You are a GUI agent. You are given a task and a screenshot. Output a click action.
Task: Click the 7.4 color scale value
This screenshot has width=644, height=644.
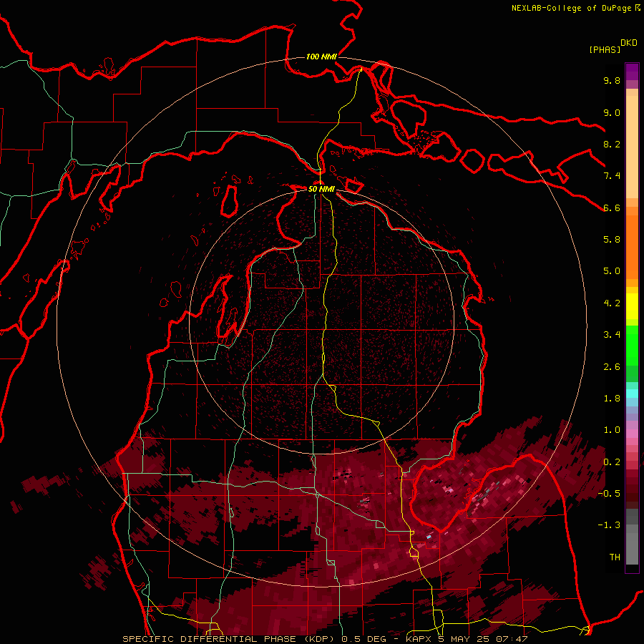[x=612, y=176]
